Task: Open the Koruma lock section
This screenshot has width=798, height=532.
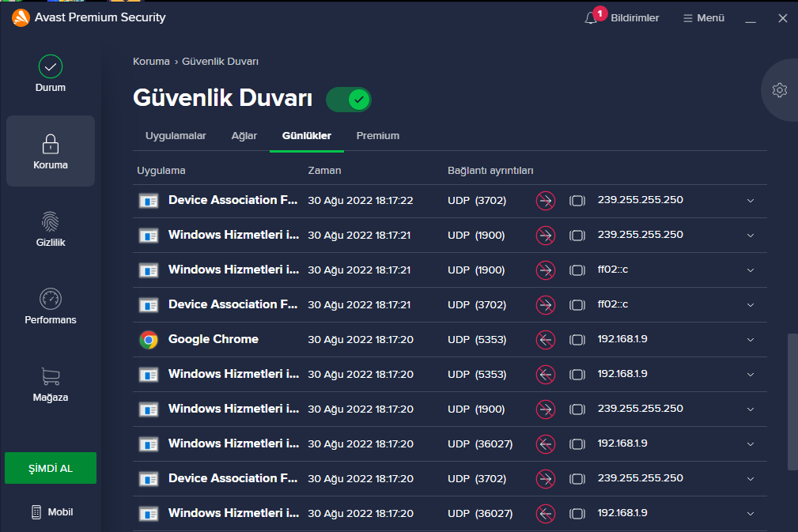Action: click(x=51, y=151)
